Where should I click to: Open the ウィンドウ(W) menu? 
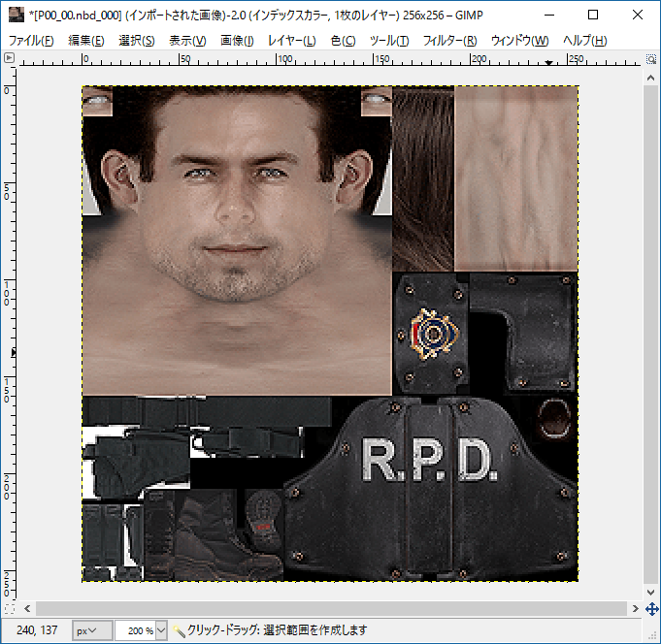tap(520, 41)
